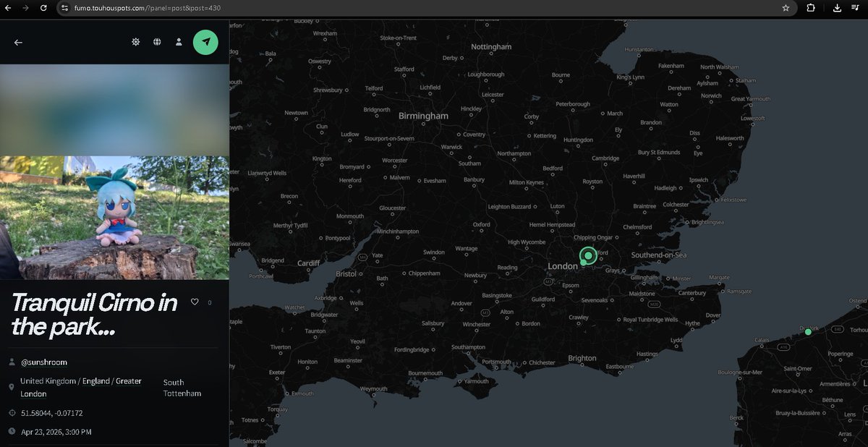This screenshot has width=868, height=447.
Task: Click the Southend-on-Sea label on the map
Action: (x=658, y=255)
